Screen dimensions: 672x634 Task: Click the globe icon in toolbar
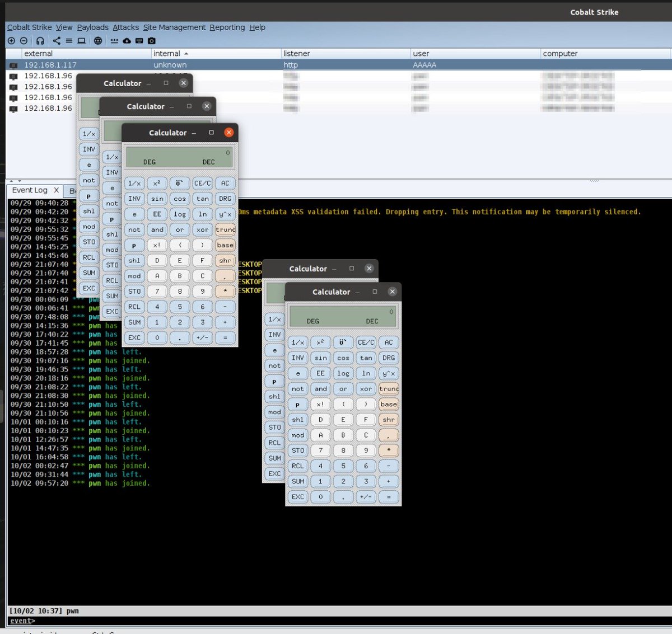tap(98, 41)
